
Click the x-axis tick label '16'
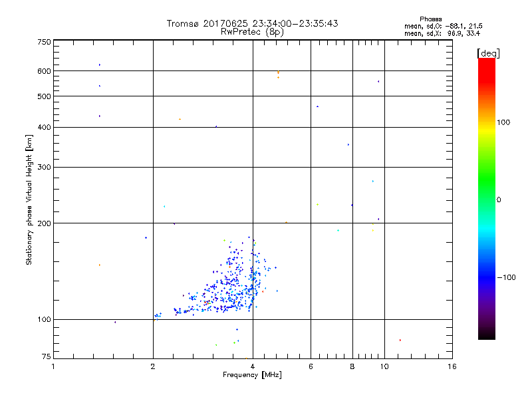pyautogui.click(x=452, y=366)
